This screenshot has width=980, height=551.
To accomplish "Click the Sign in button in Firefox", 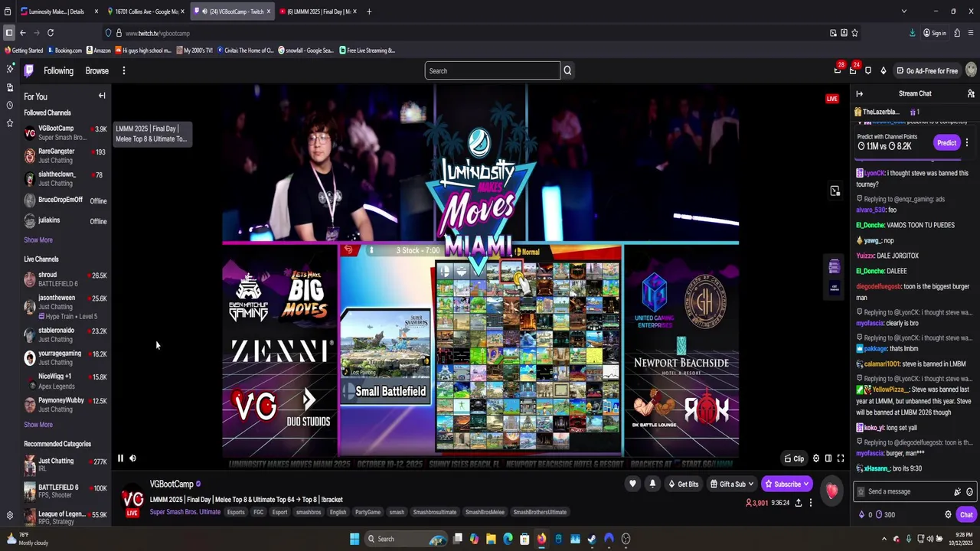I will click(934, 33).
